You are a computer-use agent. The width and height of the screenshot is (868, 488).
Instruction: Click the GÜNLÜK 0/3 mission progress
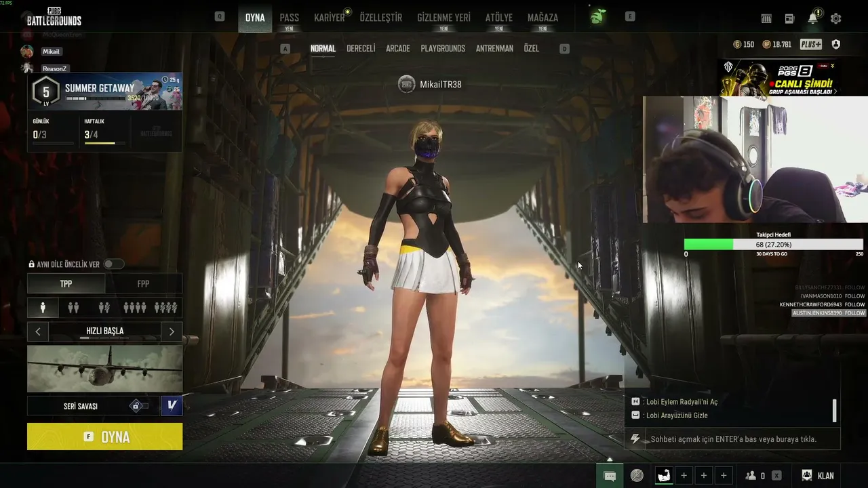coord(53,131)
